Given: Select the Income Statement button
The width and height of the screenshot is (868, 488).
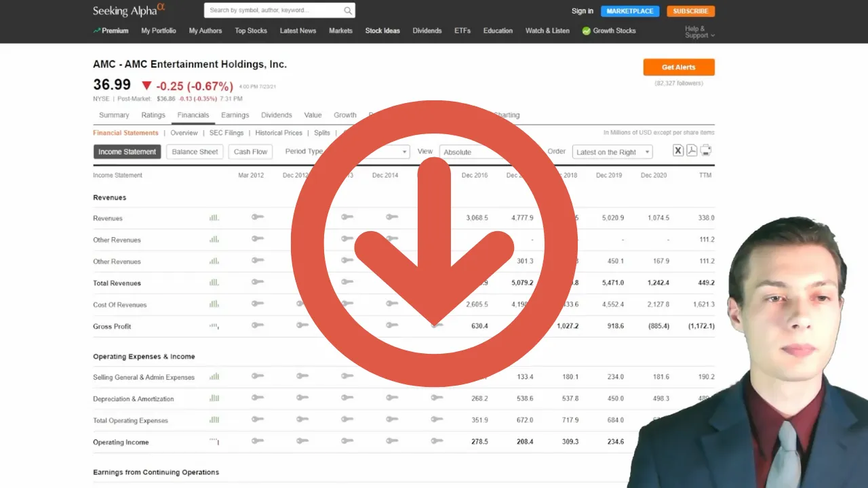Looking at the screenshot, I should 127,152.
